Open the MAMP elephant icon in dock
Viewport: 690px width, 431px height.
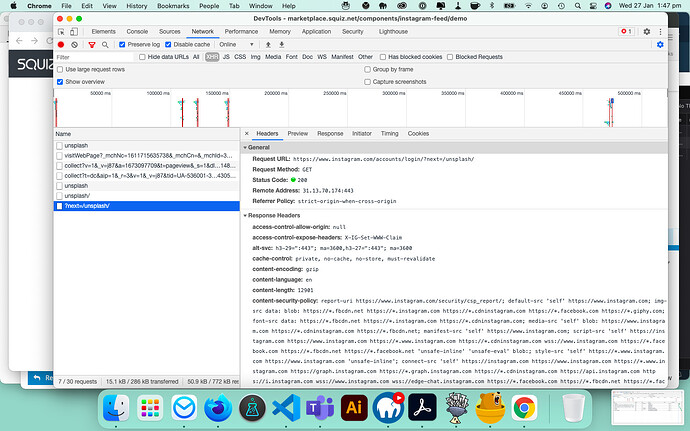[x=388, y=408]
